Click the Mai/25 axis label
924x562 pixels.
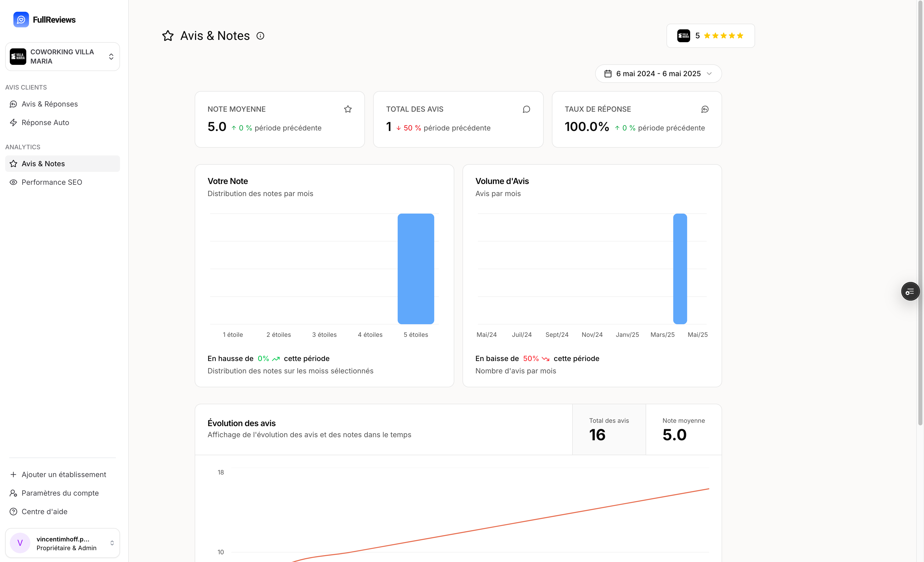coord(697,335)
